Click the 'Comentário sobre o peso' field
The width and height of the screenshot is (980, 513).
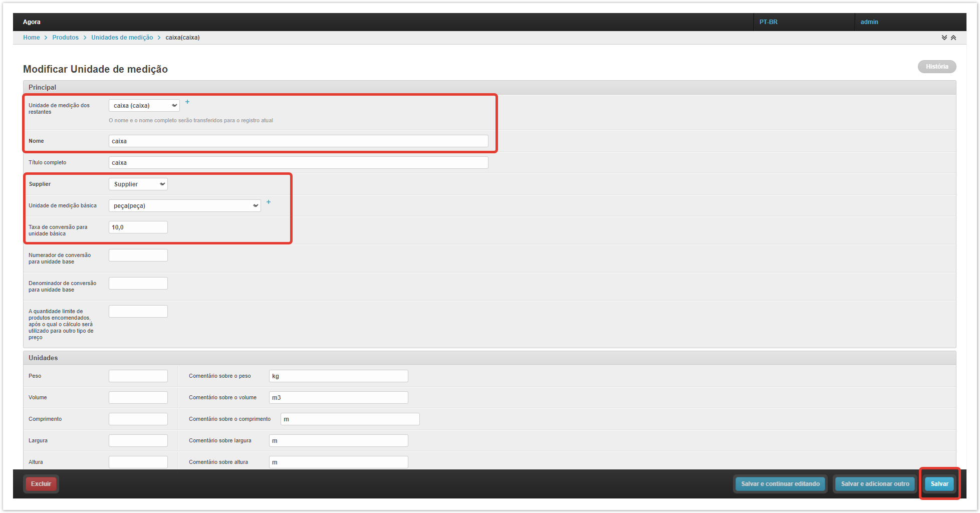[338, 376]
